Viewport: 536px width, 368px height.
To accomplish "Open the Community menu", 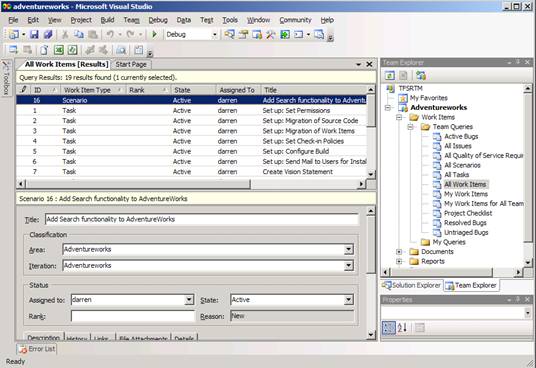I will (295, 20).
